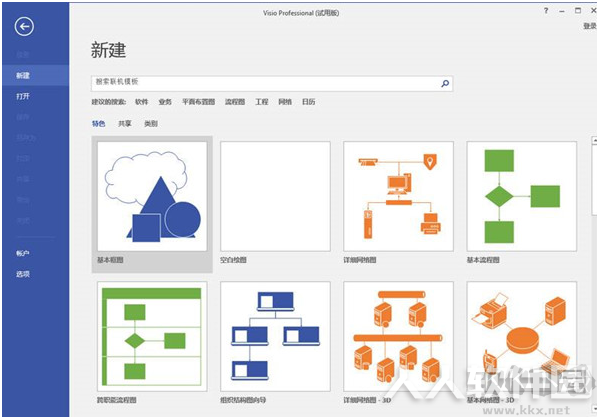Open 选项 in the left sidebar
The height and width of the screenshot is (417, 597).
pyautogui.click(x=23, y=274)
